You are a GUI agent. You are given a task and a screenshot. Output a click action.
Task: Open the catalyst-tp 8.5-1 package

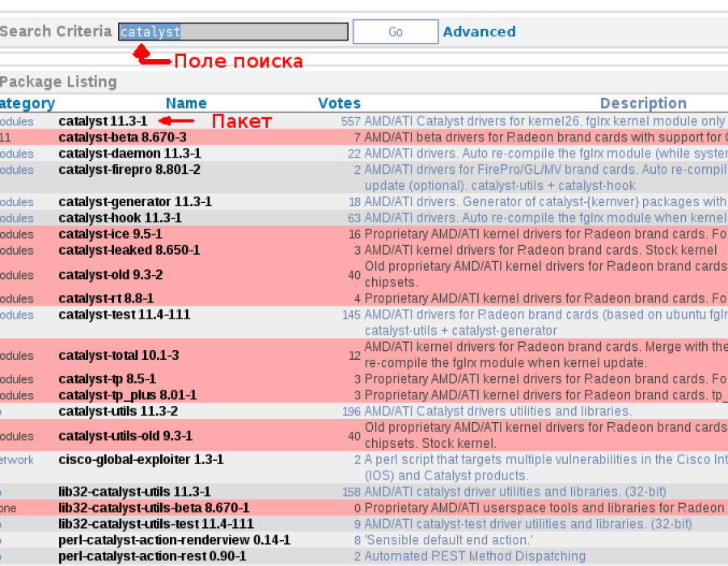[108, 379]
